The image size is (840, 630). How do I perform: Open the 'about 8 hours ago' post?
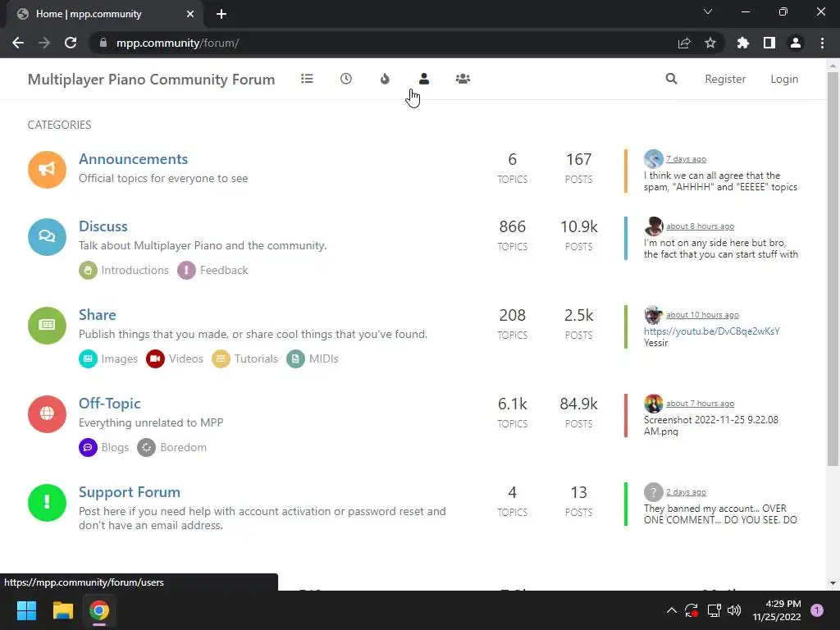click(701, 226)
